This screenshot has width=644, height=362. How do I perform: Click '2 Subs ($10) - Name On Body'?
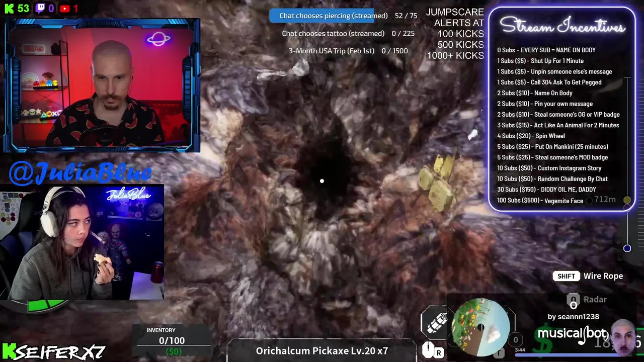535,93
